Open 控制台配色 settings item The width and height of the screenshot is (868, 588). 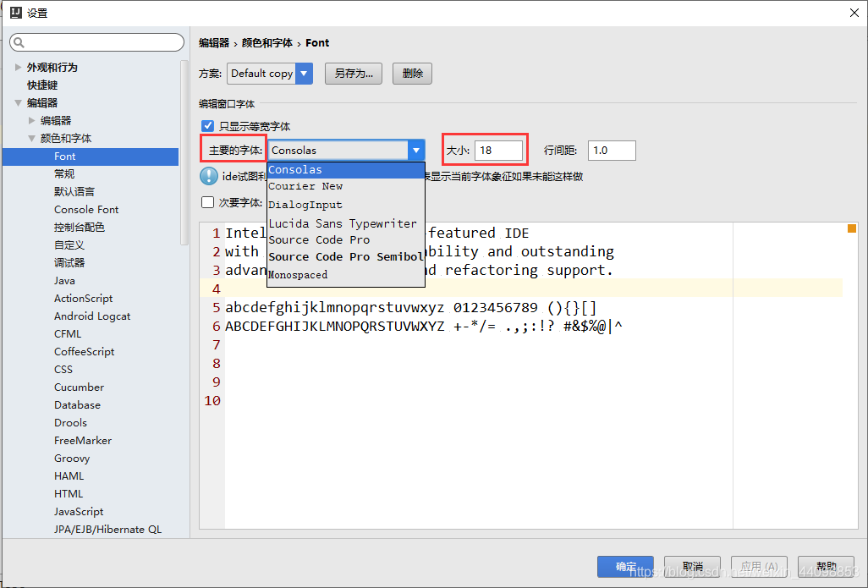(x=80, y=227)
